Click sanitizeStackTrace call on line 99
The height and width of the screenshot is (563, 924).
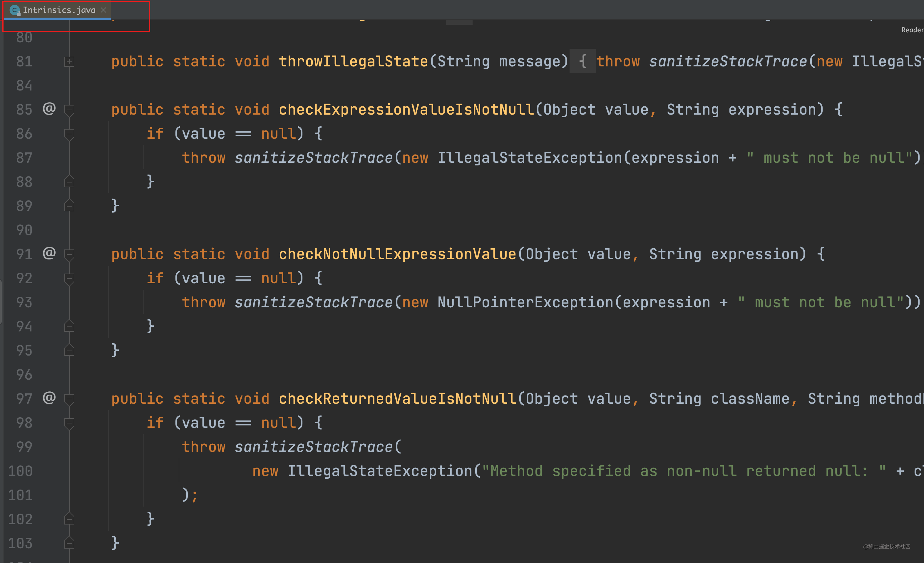[314, 447]
